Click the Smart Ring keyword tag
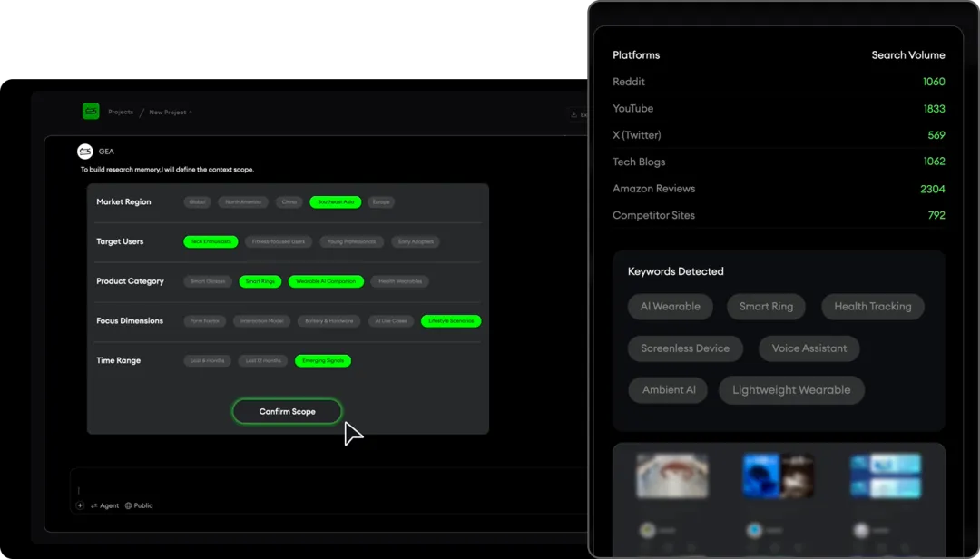Image resolution: width=980 pixels, height=559 pixels. click(766, 307)
